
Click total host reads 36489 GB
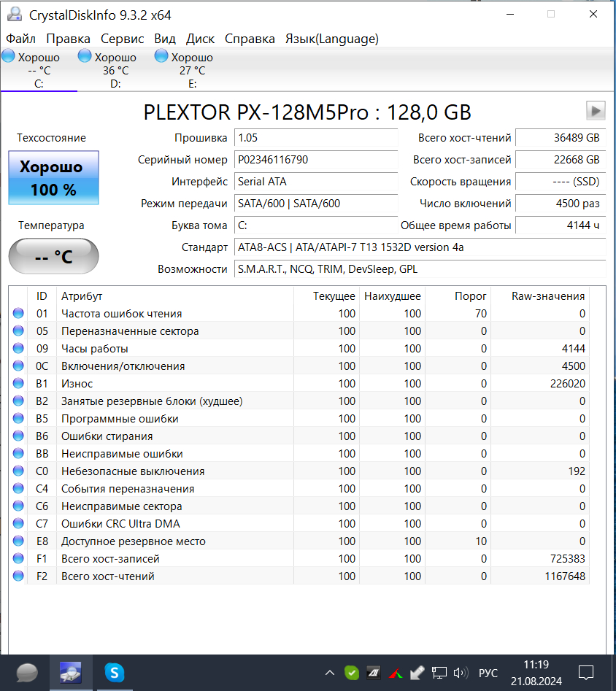pyautogui.click(x=561, y=137)
